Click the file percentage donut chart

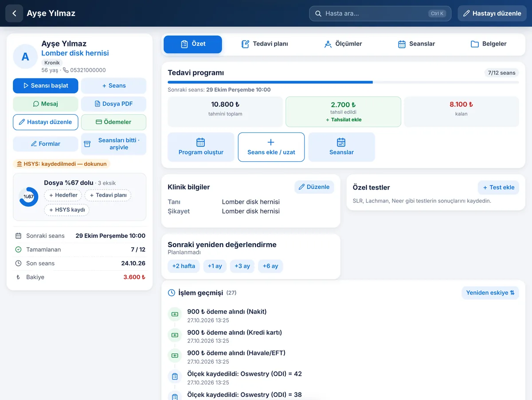tap(28, 197)
